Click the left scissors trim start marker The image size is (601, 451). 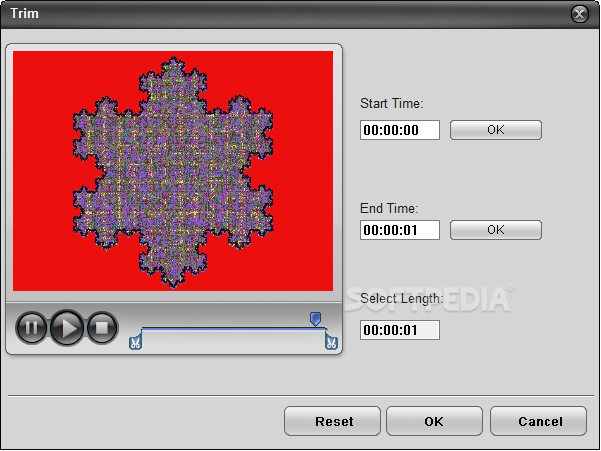point(135,342)
